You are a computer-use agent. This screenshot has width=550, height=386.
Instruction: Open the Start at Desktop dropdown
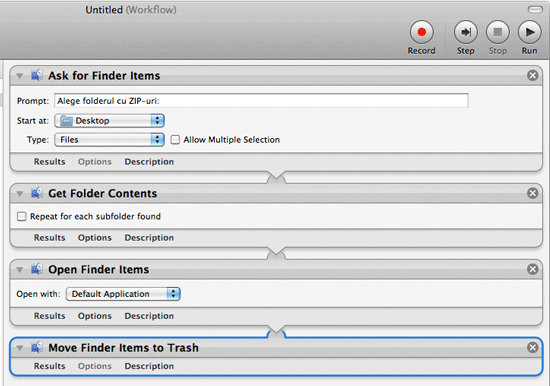click(x=109, y=121)
